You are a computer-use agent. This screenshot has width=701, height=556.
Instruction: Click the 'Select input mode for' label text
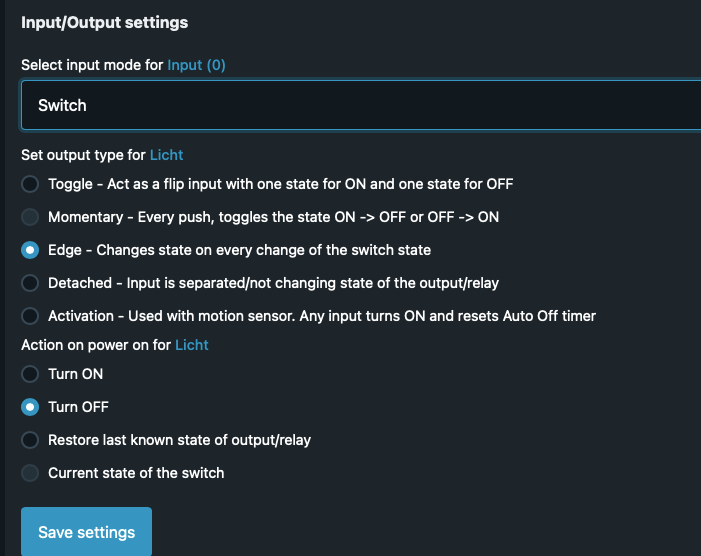pos(92,65)
